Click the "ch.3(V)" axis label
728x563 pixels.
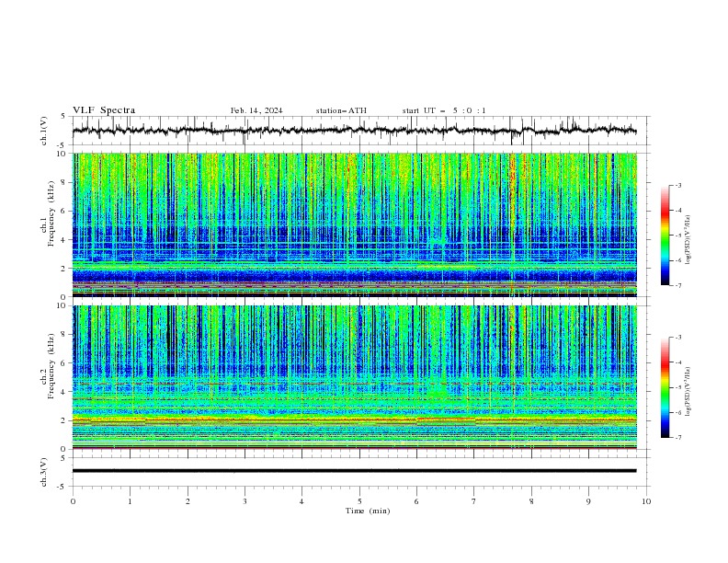pos(44,472)
